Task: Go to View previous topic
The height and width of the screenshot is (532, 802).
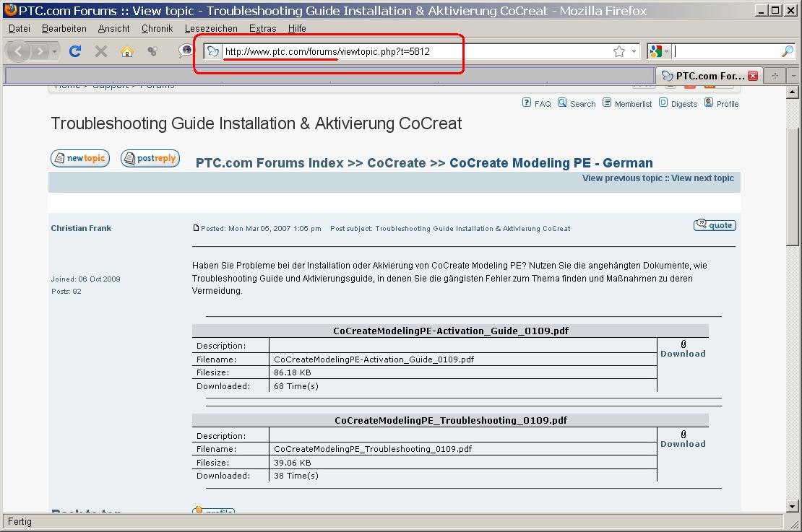Action: point(622,178)
